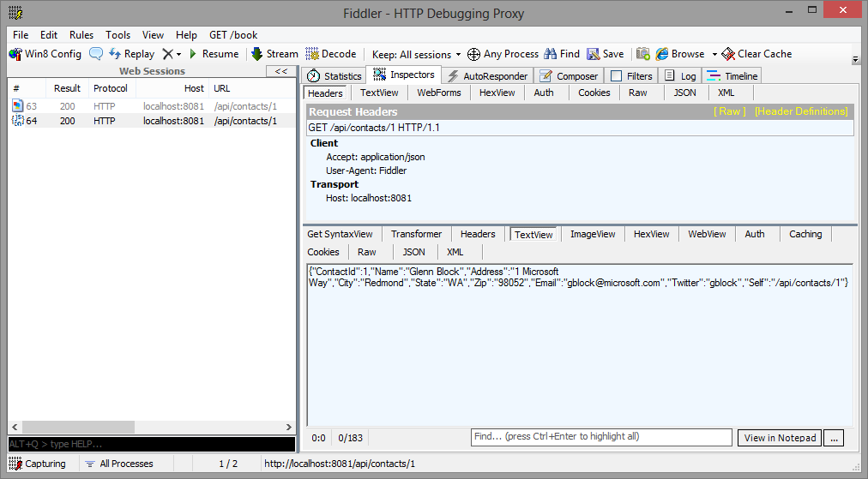The width and height of the screenshot is (868, 479).
Task: Click the Win8 Config toolbar icon
Action: (15, 54)
